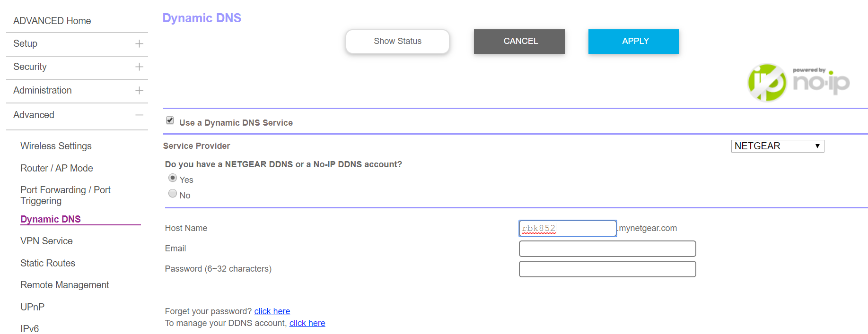Click the CANCEL button
This screenshot has width=868, height=334.
click(519, 42)
